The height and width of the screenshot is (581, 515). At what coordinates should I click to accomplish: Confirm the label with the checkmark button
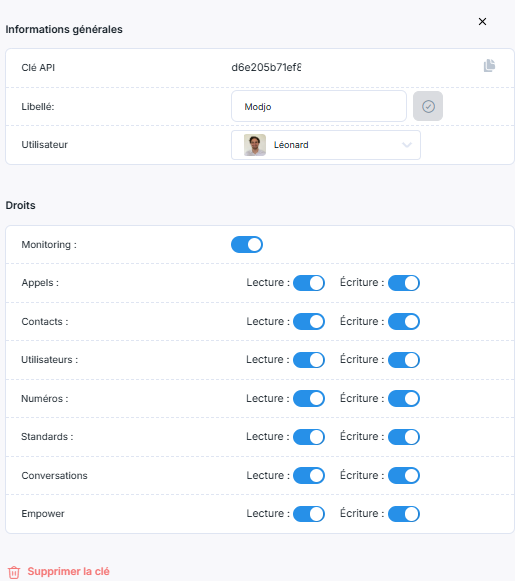pos(428,106)
